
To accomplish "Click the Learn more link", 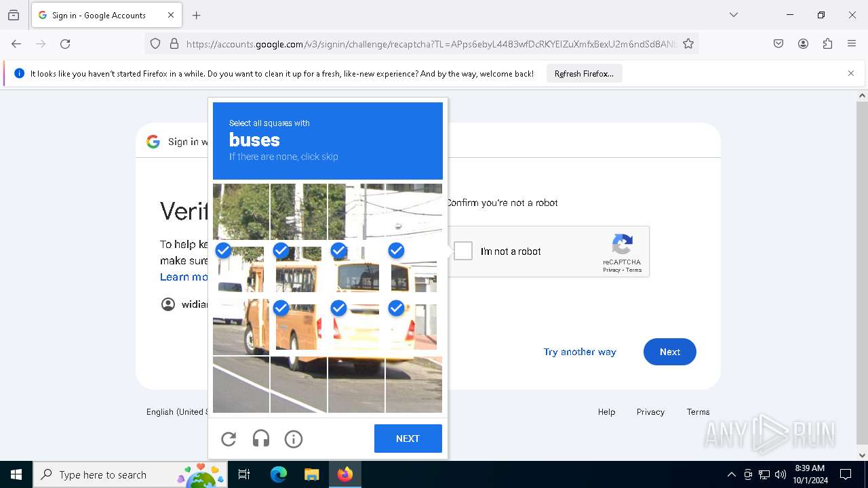I will [184, 277].
